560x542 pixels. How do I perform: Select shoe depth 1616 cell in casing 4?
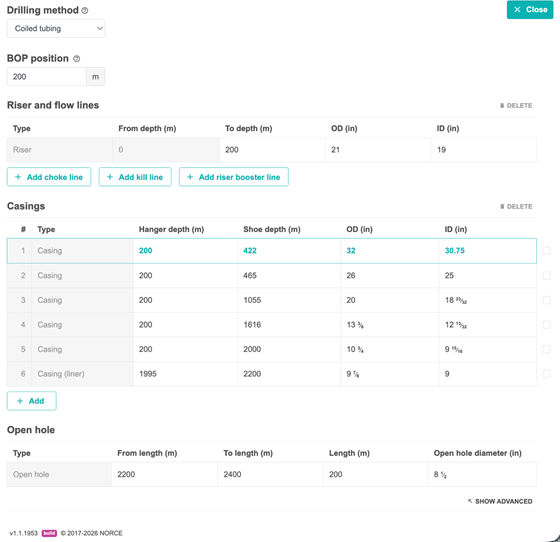point(289,325)
